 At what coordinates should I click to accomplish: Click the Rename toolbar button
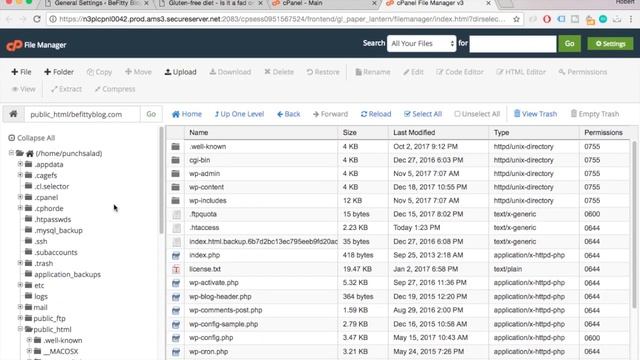click(x=373, y=72)
